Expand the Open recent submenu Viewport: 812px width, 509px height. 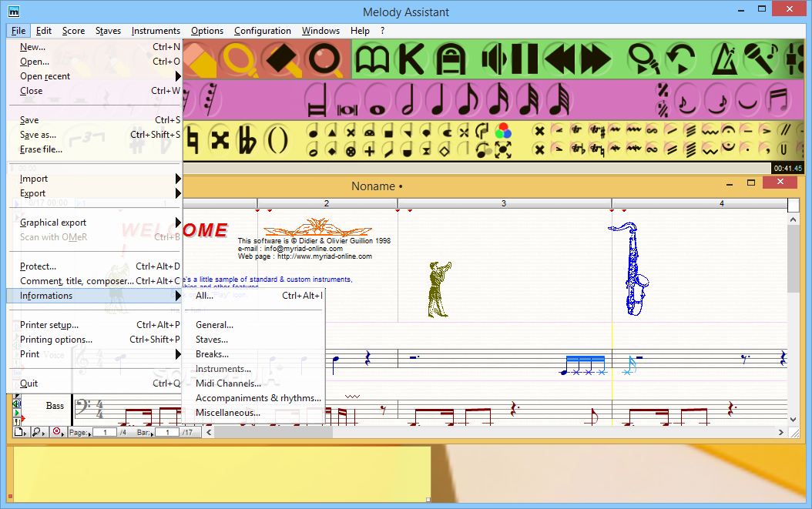(95, 76)
